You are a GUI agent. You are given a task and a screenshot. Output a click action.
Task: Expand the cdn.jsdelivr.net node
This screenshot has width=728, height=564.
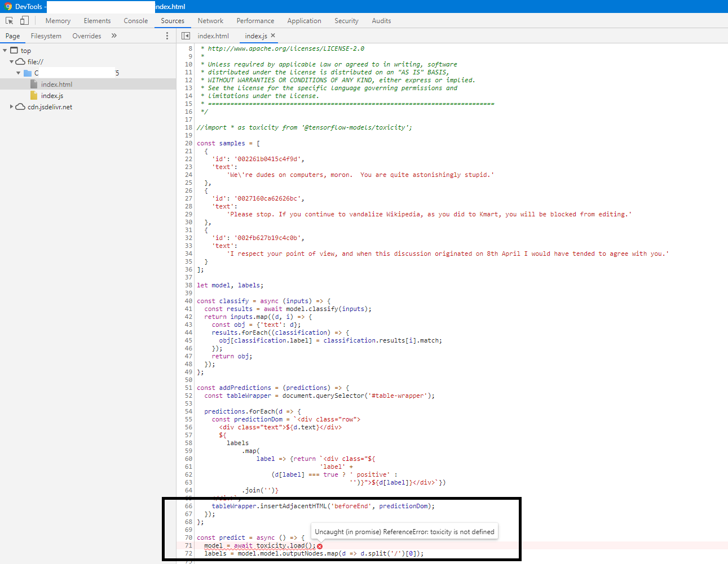(x=11, y=106)
